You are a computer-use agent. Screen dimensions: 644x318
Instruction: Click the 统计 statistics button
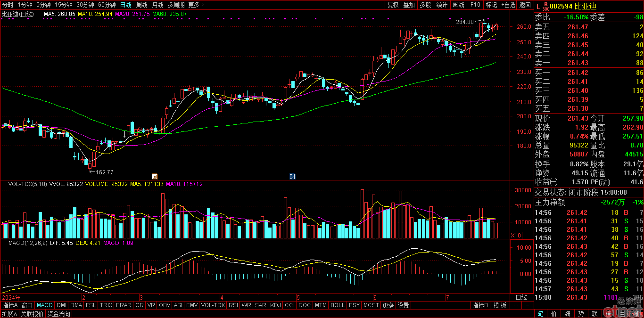(x=442, y=5)
